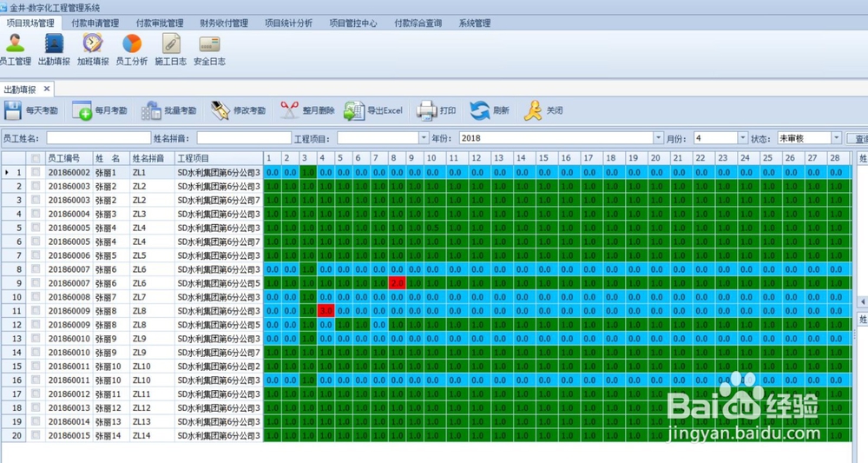Image resolution: width=868 pixels, height=463 pixels.
Task: Click the application logo in title bar
Action: pyautogui.click(x=3, y=7)
